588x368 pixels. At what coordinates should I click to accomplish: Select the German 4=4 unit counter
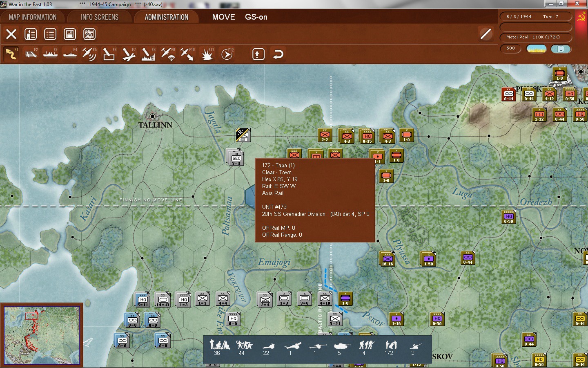pyautogui.click(x=223, y=298)
